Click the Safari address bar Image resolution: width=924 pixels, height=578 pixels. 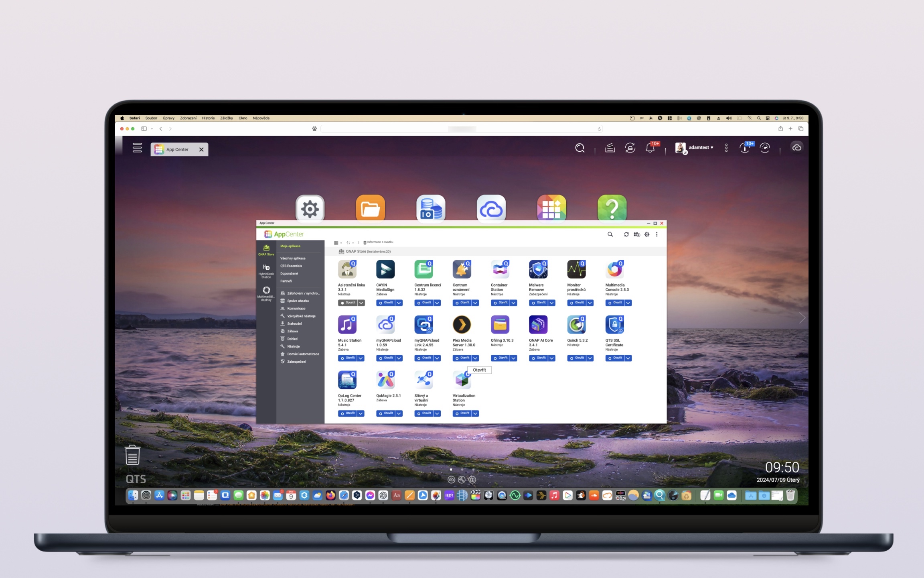(x=461, y=129)
